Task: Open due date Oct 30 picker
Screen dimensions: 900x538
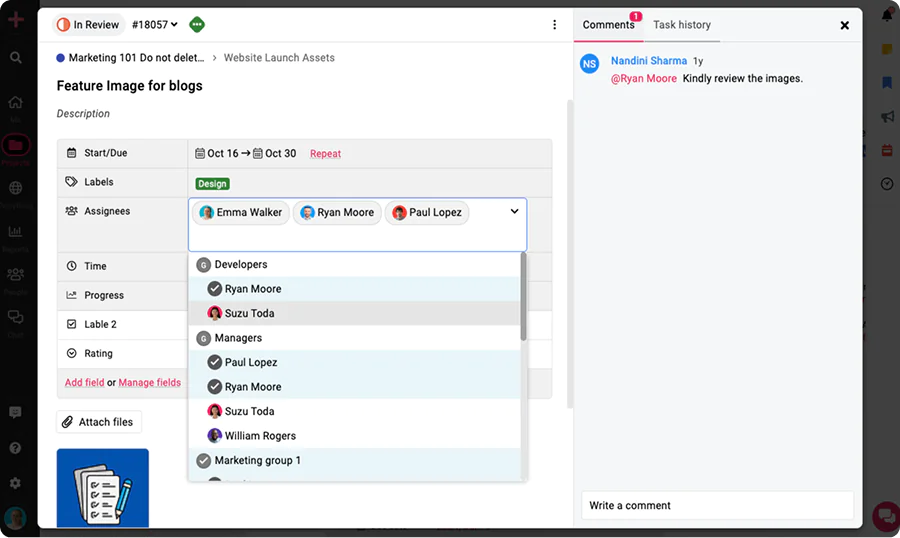Action: [275, 153]
